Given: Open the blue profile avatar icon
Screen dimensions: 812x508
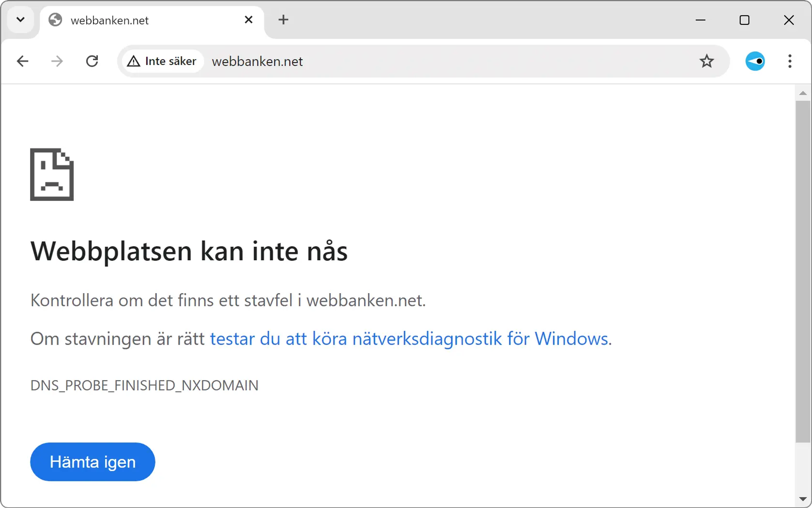Looking at the screenshot, I should click(755, 61).
